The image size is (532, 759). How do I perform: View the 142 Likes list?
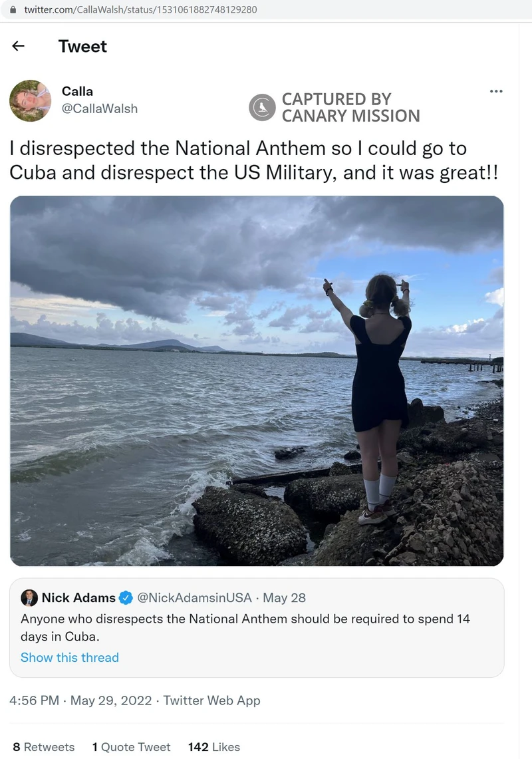213,747
